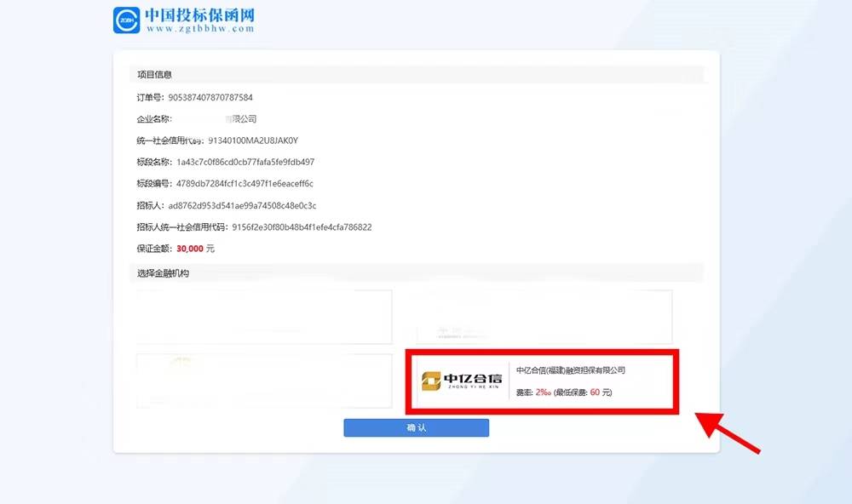Click the www.zgtbbhw.com address text
Screen dimensions: 852x504
(x=199, y=29)
